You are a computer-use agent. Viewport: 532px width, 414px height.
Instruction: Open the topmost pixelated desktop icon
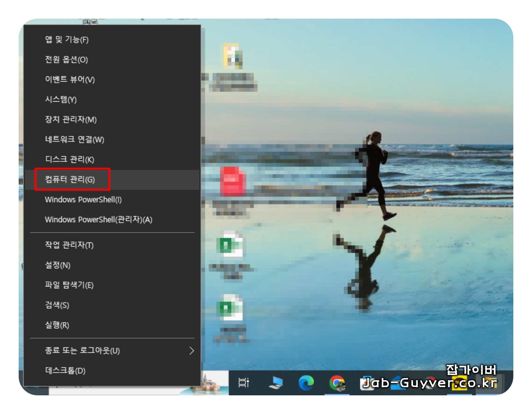point(232,56)
